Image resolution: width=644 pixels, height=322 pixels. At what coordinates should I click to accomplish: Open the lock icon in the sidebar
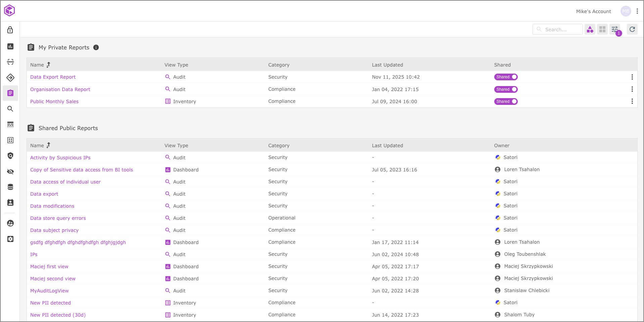pos(10,30)
